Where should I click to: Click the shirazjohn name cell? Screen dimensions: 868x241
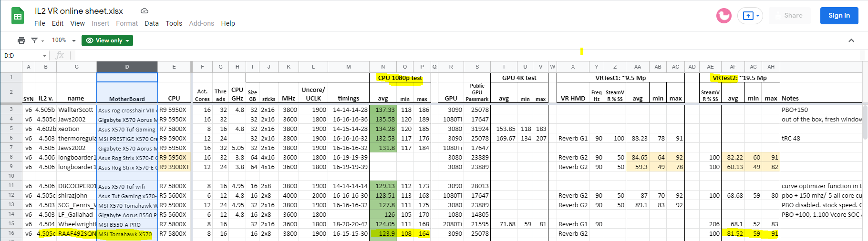pyautogui.click(x=76, y=195)
